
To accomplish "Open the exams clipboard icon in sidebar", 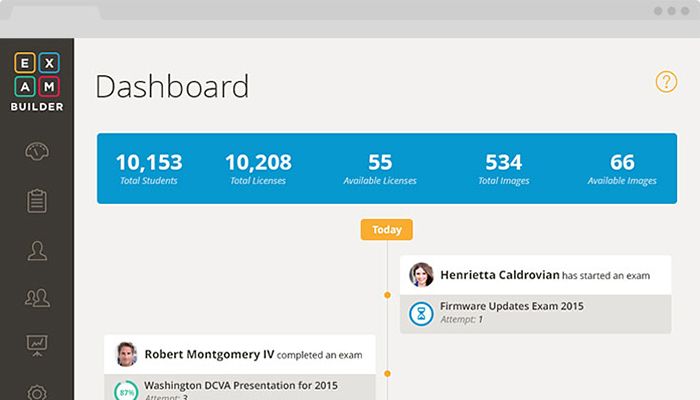I will pyautogui.click(x=38, y=200).
